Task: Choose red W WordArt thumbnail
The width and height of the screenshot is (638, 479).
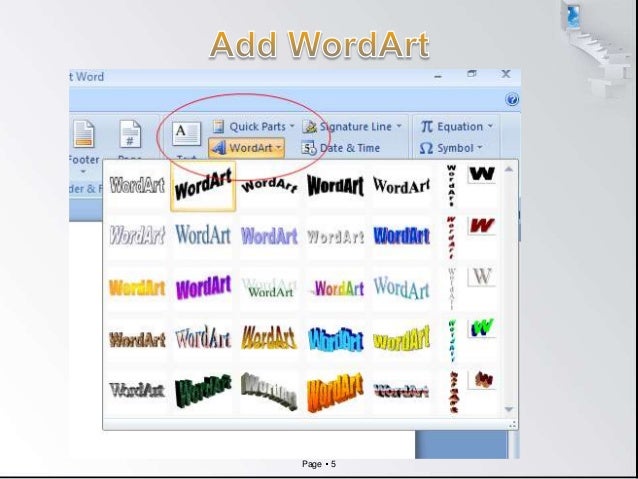Action: (x=482, y=225)
